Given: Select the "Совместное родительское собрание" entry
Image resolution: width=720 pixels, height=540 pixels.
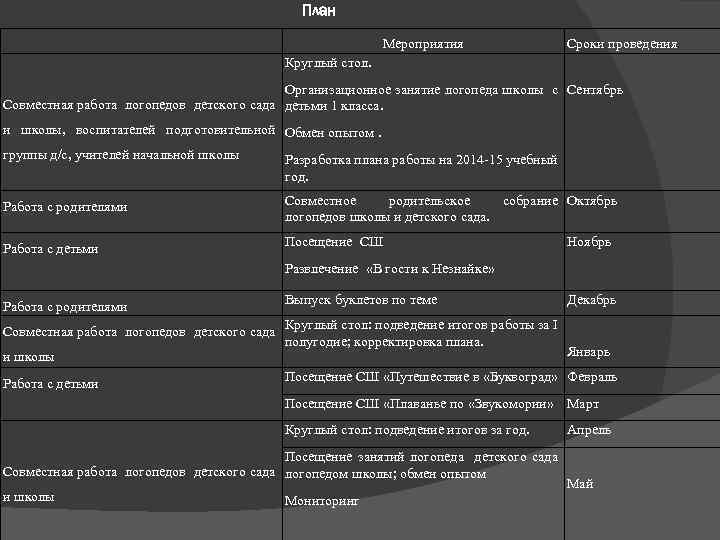Looking at the screenshot, I should [421, 201].
